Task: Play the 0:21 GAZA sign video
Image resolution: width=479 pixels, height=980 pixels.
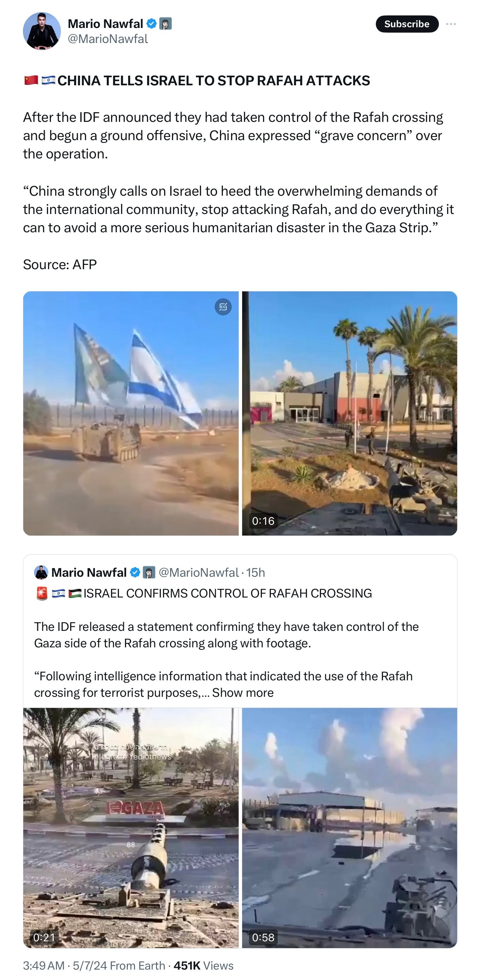Action: coord(131,827)
